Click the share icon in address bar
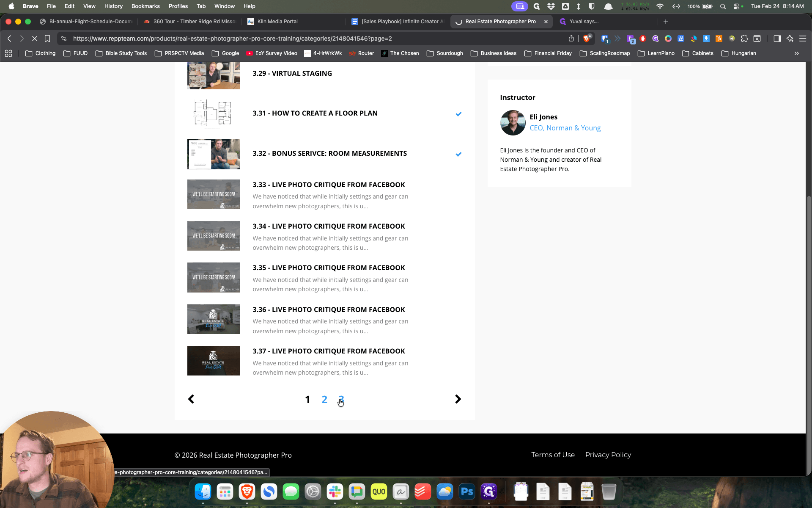 click(571, 39)
